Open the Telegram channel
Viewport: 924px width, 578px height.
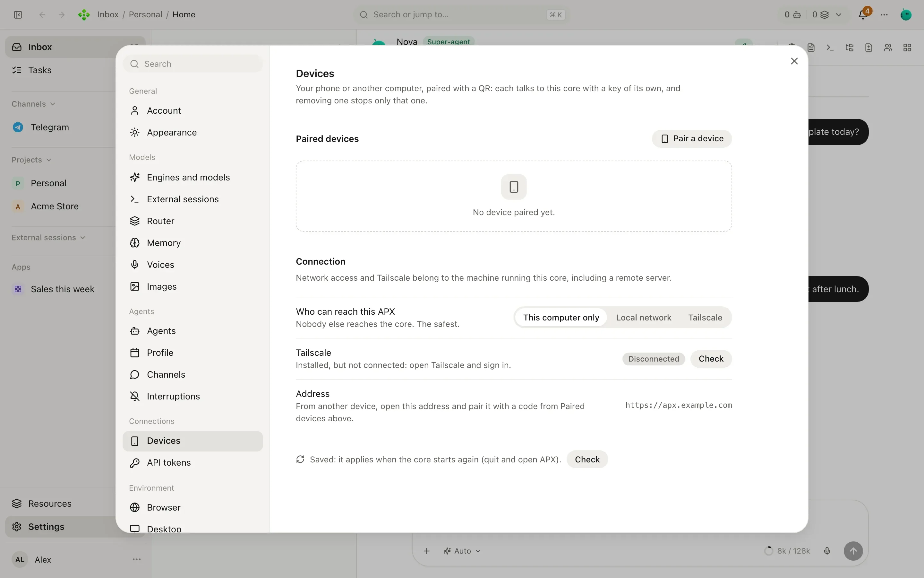[50, 127]
